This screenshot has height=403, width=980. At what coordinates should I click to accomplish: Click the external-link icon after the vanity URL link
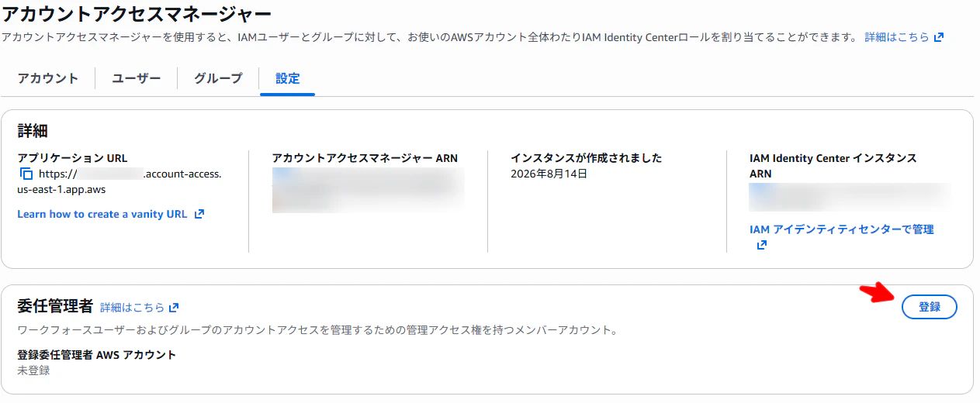[199, 214]
